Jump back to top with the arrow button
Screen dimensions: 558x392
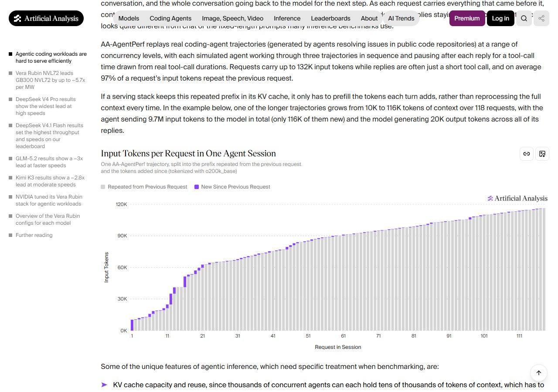point(539,373)
